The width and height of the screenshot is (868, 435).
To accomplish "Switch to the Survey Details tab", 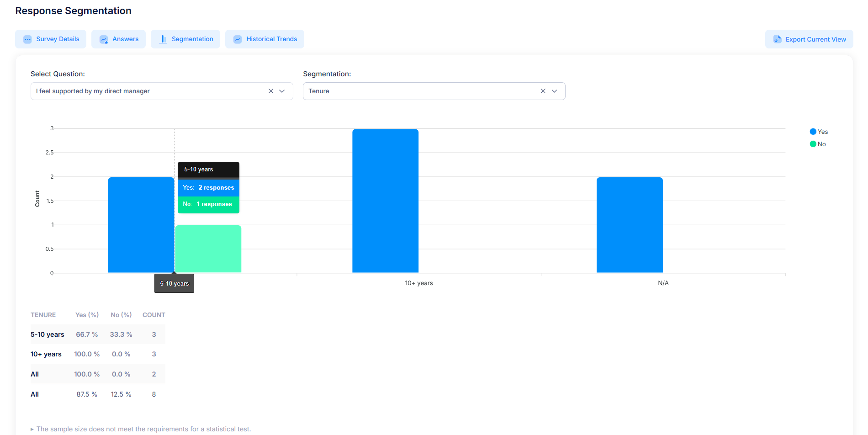I will point(51,39).
